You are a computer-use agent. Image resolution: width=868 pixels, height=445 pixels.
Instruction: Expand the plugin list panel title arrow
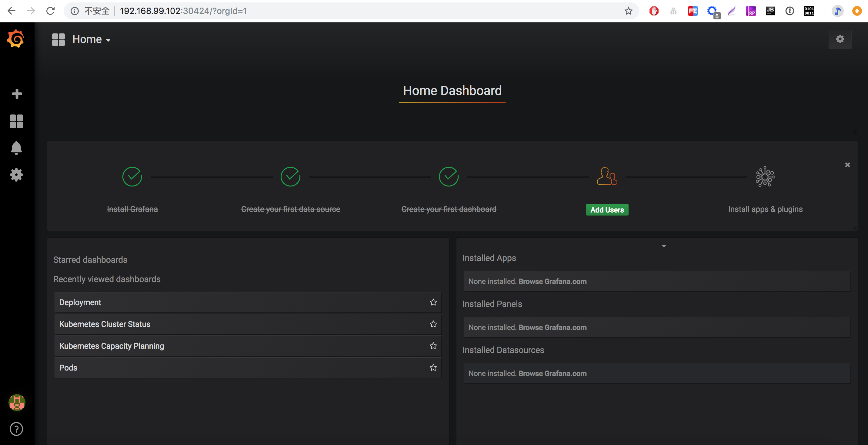click(x=663, y=246)
